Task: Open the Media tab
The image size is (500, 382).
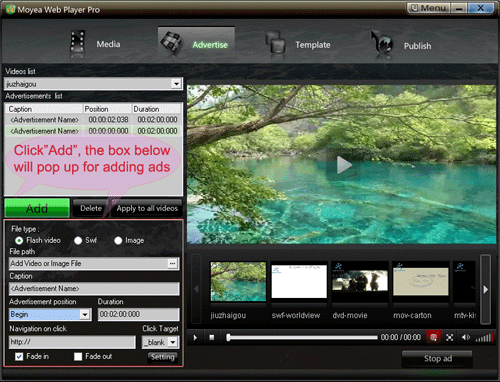Action: (x=95, y=44)
